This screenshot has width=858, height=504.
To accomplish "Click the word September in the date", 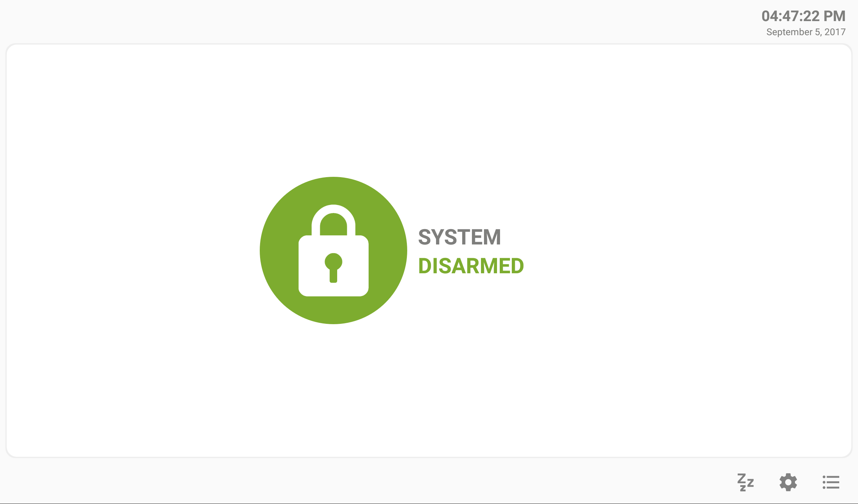I will click(x=789, y=32).
